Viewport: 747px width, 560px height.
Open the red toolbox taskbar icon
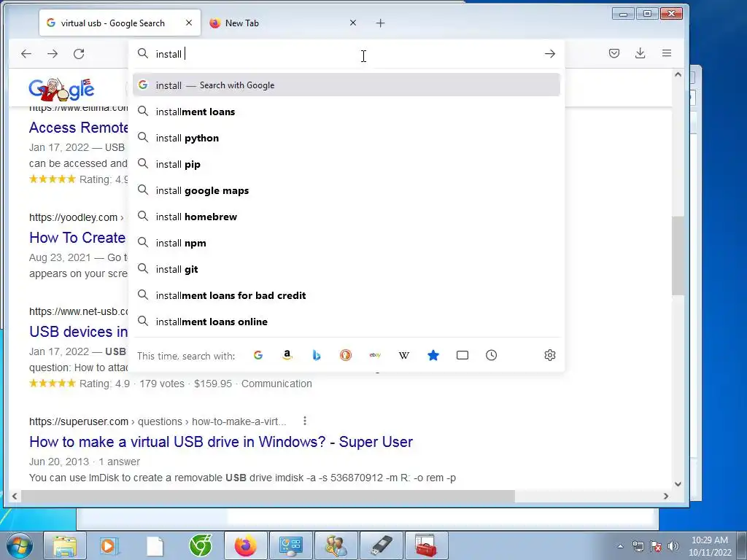(426, 545)
